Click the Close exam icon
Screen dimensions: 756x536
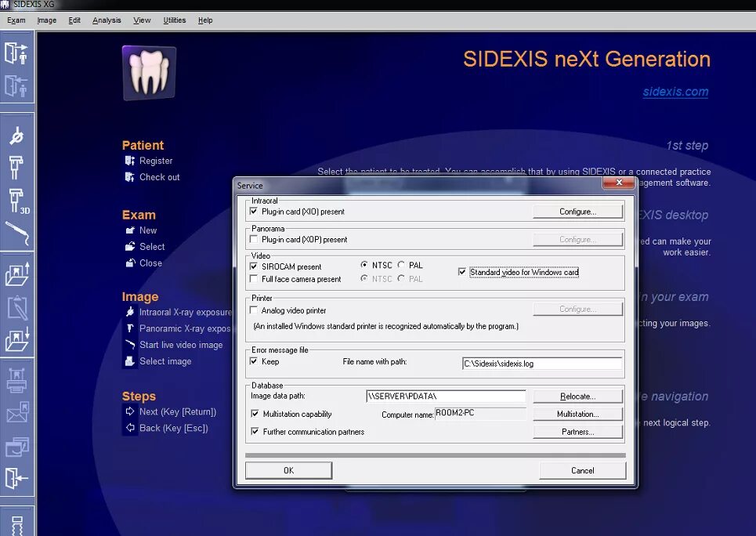pyautogui.click(x=130, y=263)
